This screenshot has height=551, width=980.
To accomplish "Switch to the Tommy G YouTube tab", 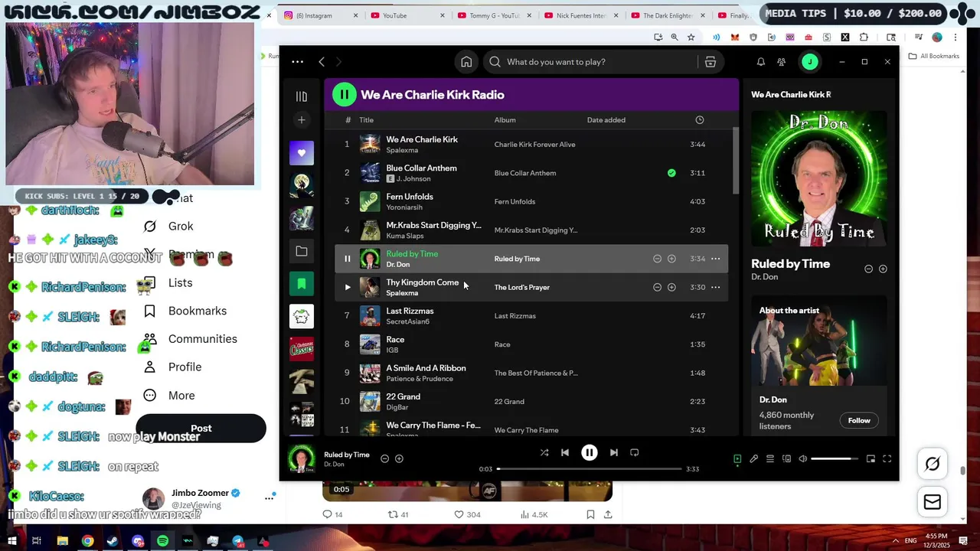I will click(x=494, y=15).
